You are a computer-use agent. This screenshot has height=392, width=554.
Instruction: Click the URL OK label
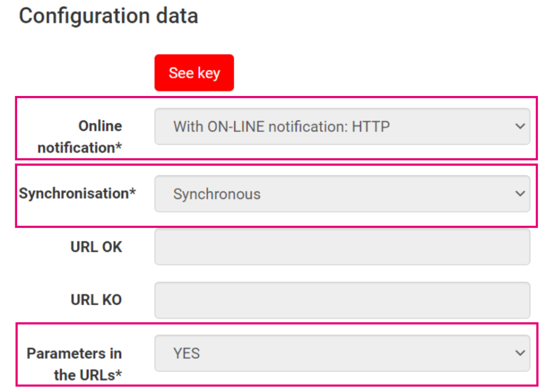[x=96, y=247]
